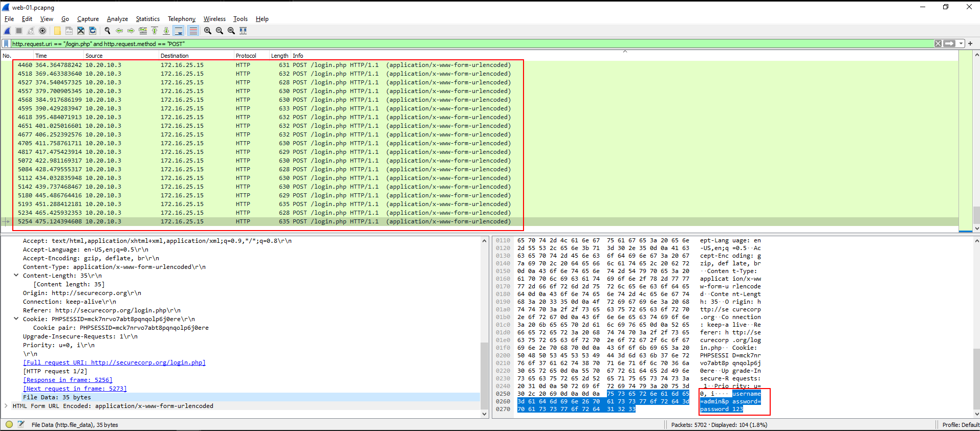This screenshot has width=980, height=431.
Task: Click Profile: Default in status bar
Action: (961, 424)
